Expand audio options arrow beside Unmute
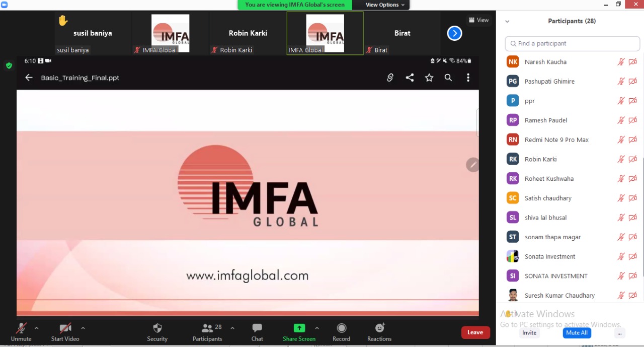This screenshot has height=347, width=644. 36,328
